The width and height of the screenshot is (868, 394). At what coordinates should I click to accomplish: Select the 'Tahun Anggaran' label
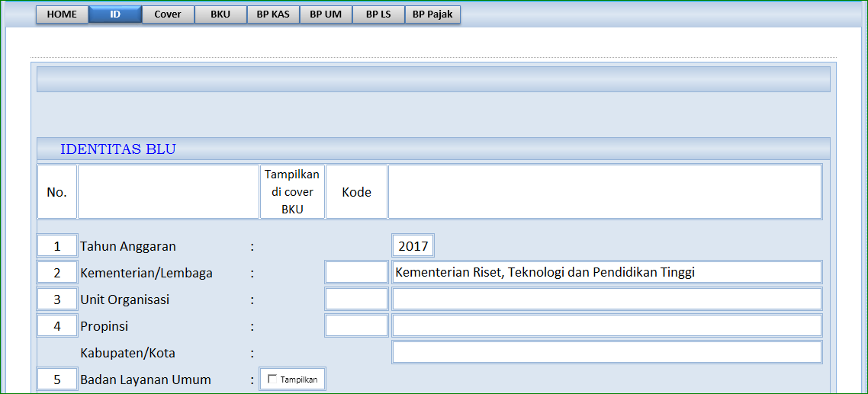[128, 247]
